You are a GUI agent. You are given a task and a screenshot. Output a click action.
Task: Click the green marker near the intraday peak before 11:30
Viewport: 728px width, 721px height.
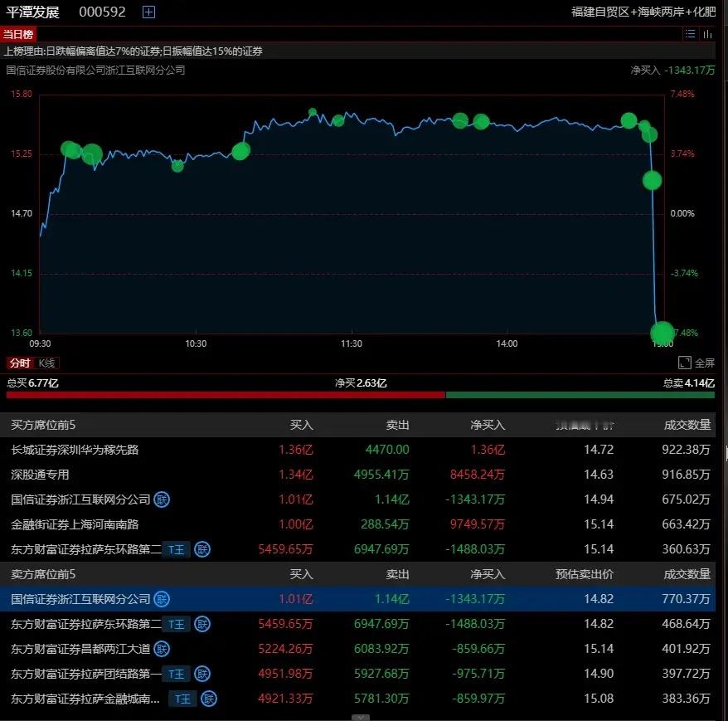point(313,112)
